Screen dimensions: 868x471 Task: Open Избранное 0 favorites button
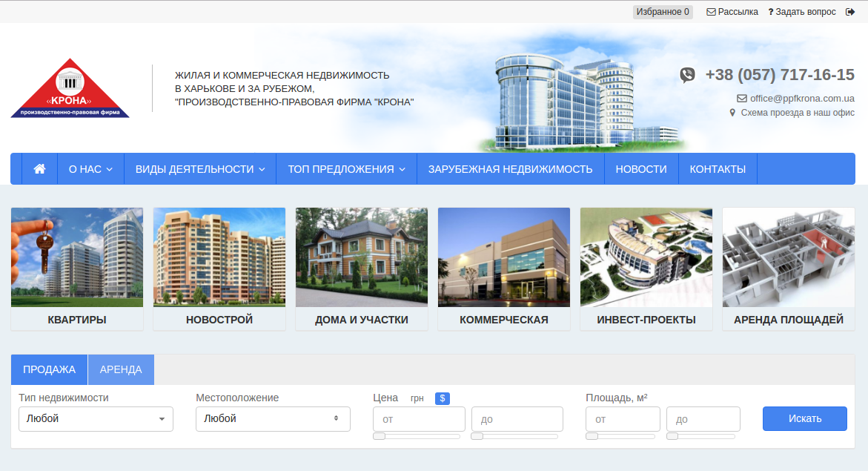click(663, 12)
